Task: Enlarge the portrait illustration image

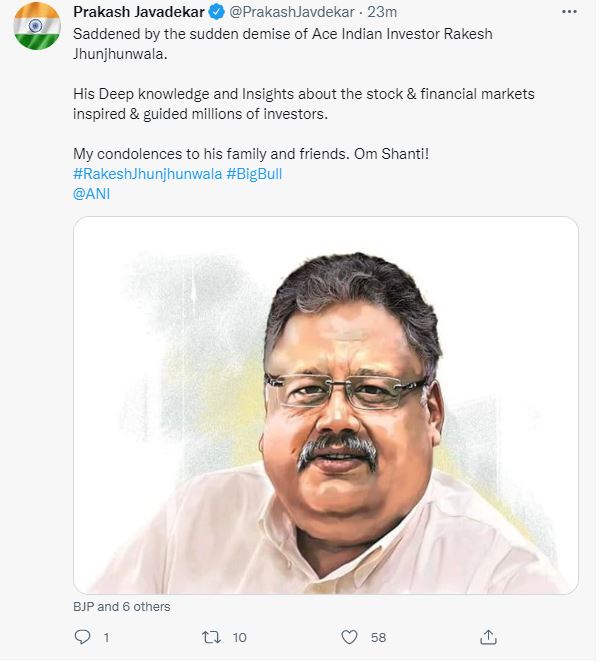Action: [326, 405]
